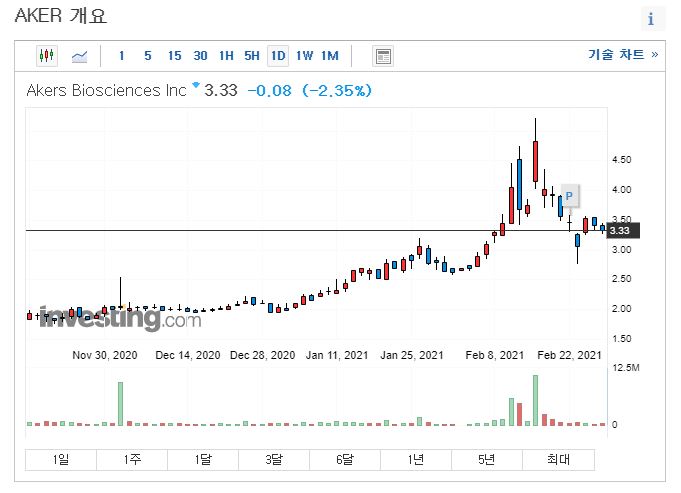The height and width of the screenshot is (493, 681).
Task: Click the -0.08 (-2.35%) change value
Action: point(310,90)
